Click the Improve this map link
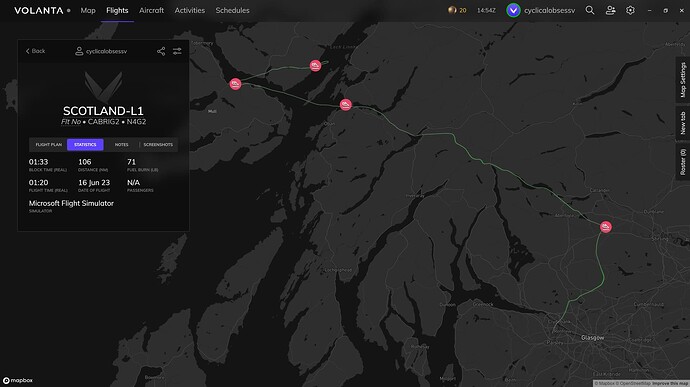 [670, 383]
